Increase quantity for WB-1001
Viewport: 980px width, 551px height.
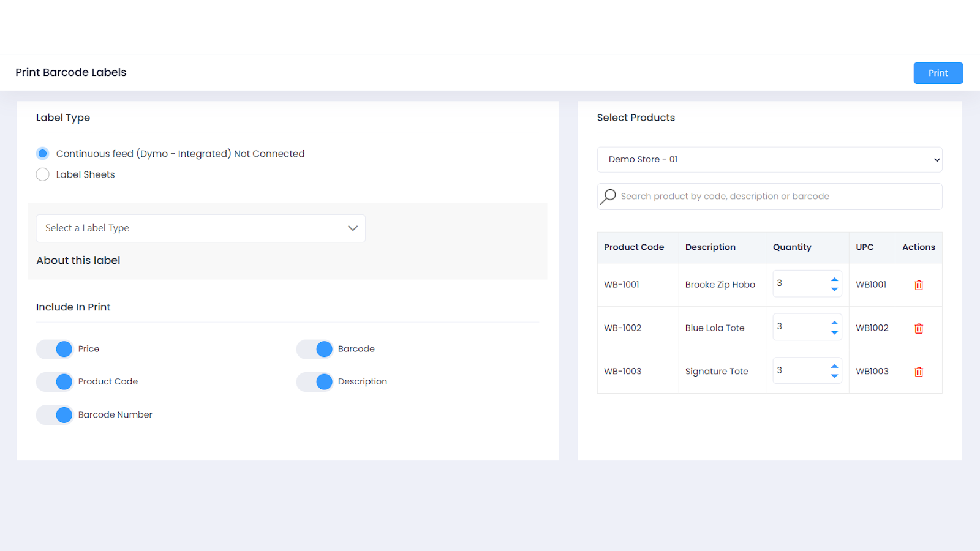pyautogui.click(x=834, y=279)
